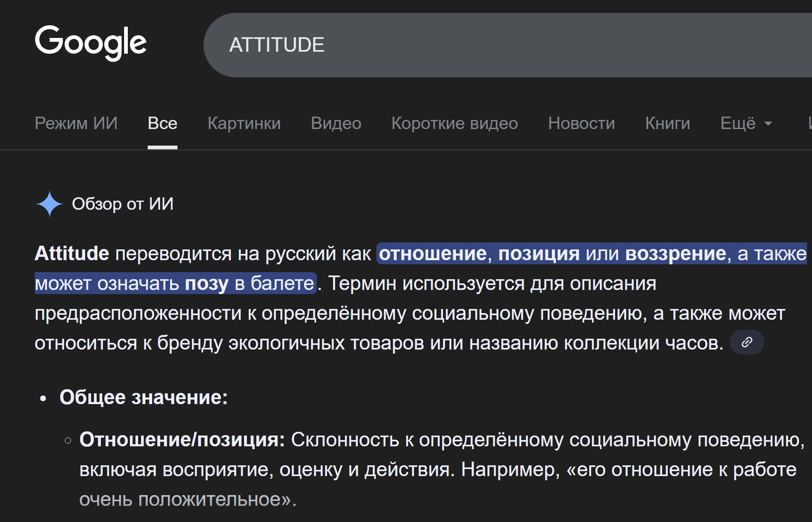Open the Книги search tab
Image resolution: width=812 pixels, height=522 pixels.
667,123
